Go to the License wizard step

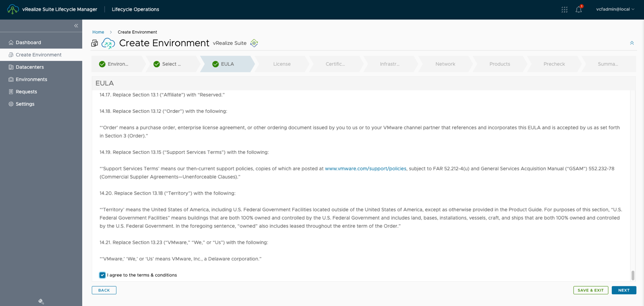[282, 64]
